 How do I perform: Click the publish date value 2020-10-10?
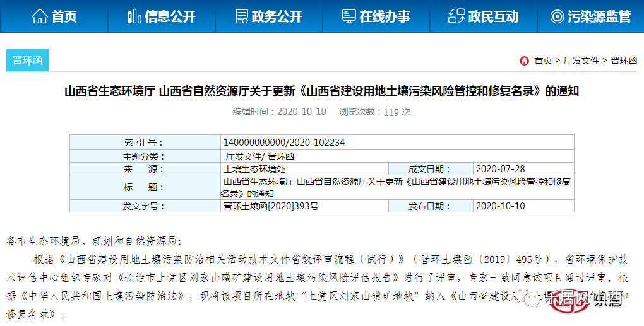(x=500, y=206)
